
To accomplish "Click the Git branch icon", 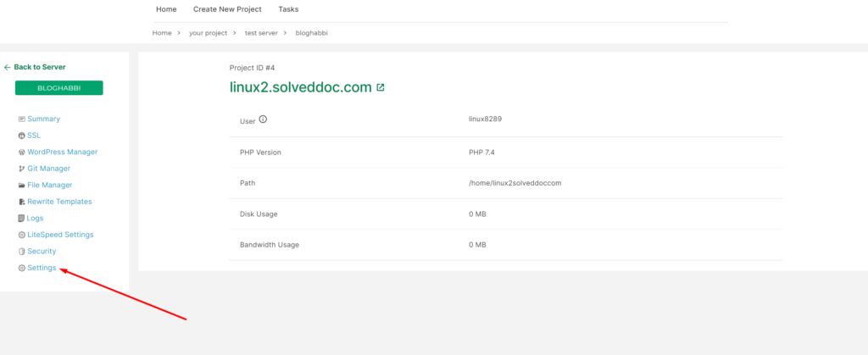I will [21, 169].
